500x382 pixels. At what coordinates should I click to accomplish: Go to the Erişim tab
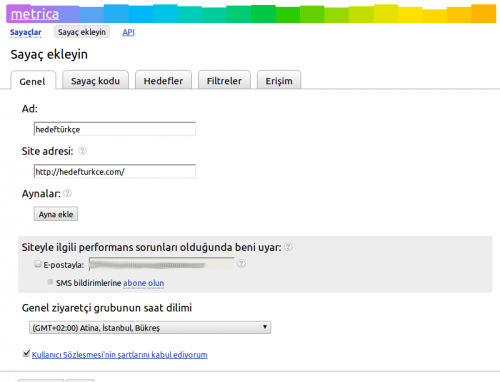point(279,80)
